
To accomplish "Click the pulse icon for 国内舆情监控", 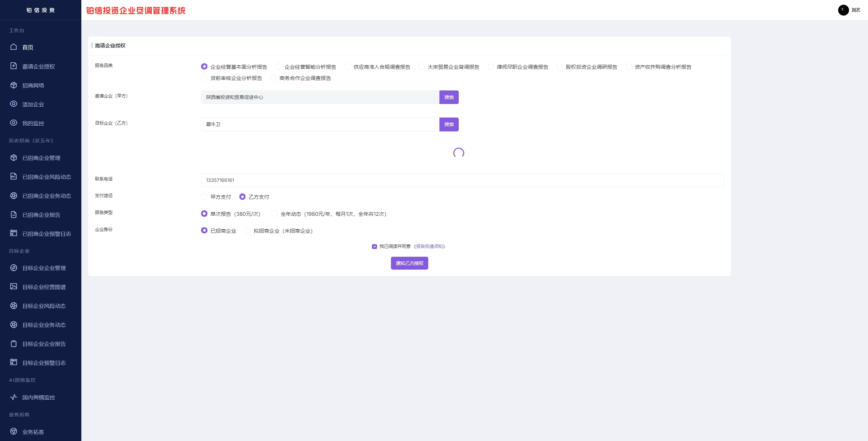I will pos(14,397).
